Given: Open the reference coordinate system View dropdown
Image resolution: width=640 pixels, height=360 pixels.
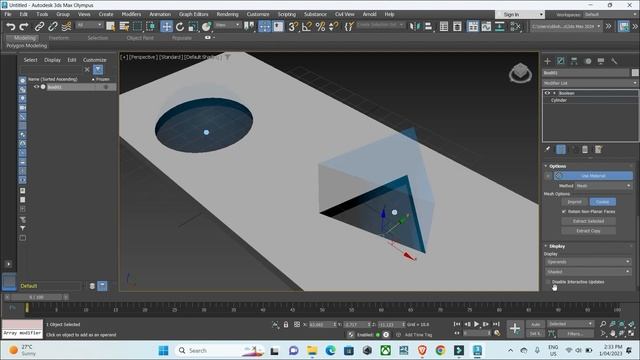Looking at the screenshot, I should tap(228, 25).
